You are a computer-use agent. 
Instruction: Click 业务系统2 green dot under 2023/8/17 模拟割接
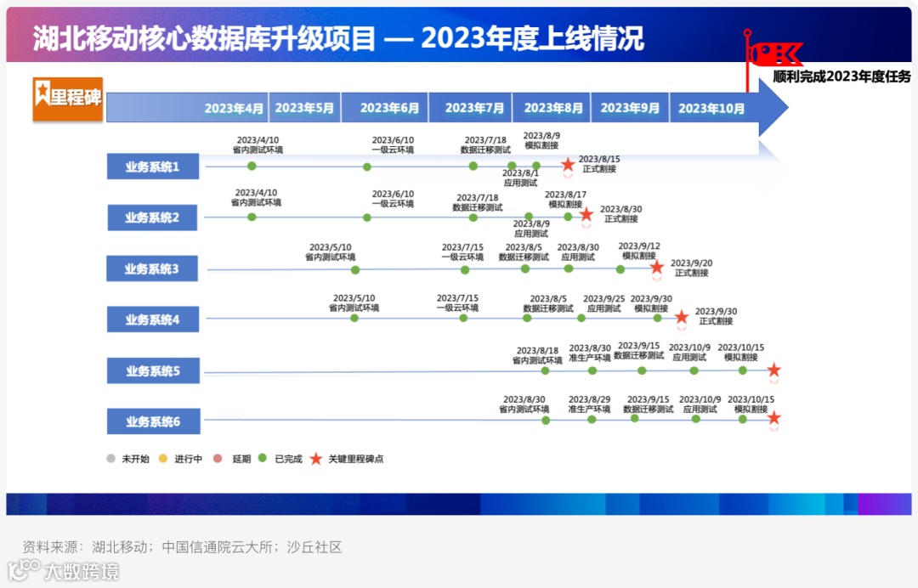click(568, 217)
